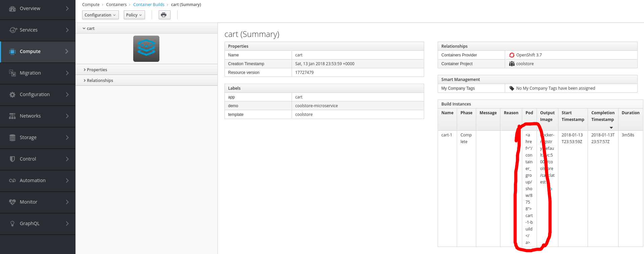The image size is (644, 254).
Task: Open the Migration menu item
Action: pos(38,73)
